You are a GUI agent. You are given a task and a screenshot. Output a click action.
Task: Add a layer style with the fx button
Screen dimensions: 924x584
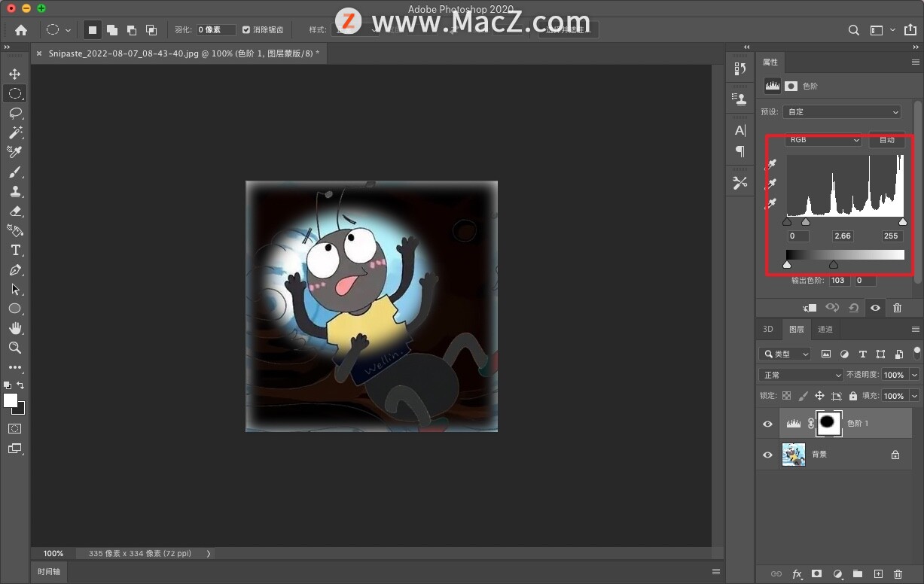(x=797, y=574)
